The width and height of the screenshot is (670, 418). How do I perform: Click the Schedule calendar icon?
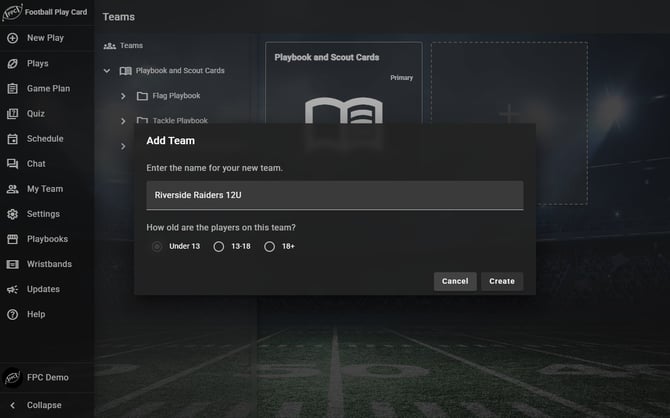coord(12,139)
